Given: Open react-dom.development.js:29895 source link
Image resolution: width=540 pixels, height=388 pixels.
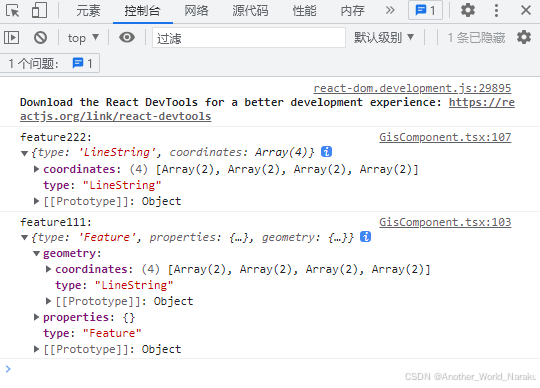Looking at the screenshot, I should pos(412,88).
